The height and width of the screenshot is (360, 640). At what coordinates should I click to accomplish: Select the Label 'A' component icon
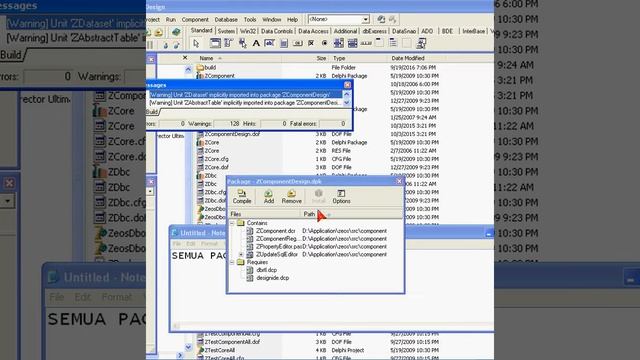coord(256,43)
